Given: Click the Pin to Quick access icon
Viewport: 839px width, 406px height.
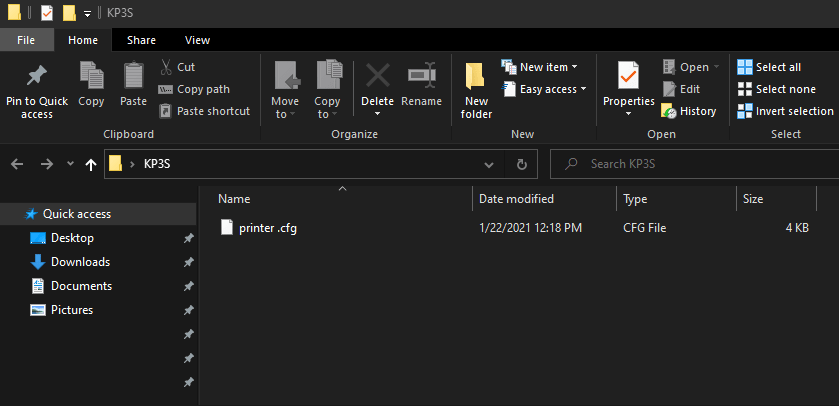Looking at the screenshot, I should pyautogui.click(x=37, y=76).
